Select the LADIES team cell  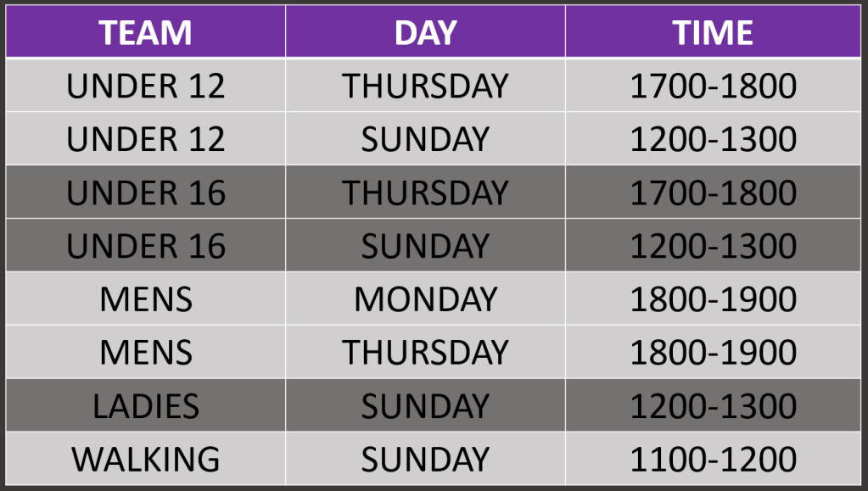[145, 406]
